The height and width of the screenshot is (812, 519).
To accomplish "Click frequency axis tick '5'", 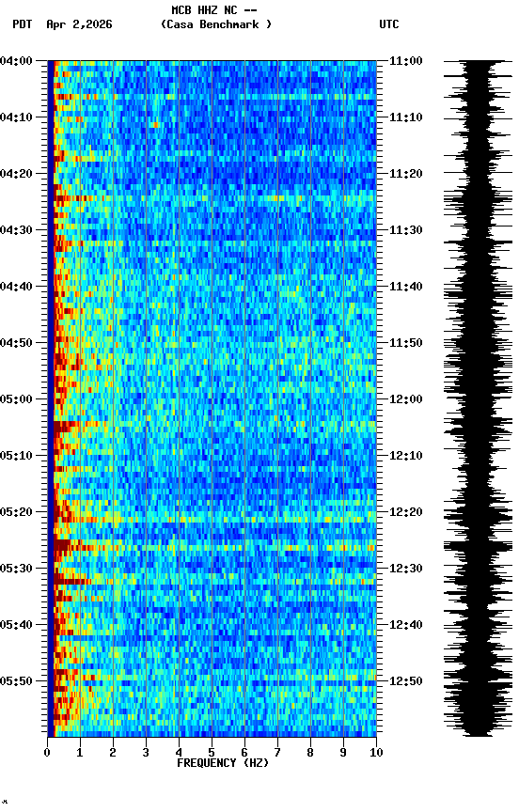I will [x=212, y=753].
